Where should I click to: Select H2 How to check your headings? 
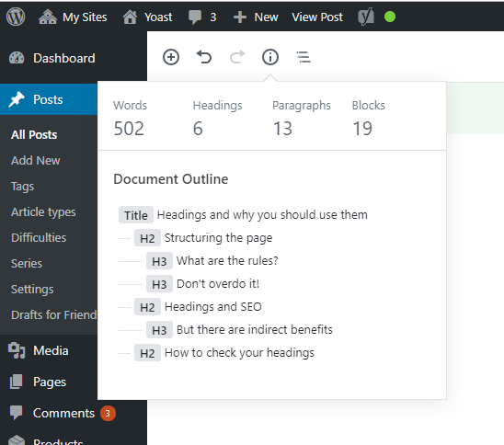224,353
